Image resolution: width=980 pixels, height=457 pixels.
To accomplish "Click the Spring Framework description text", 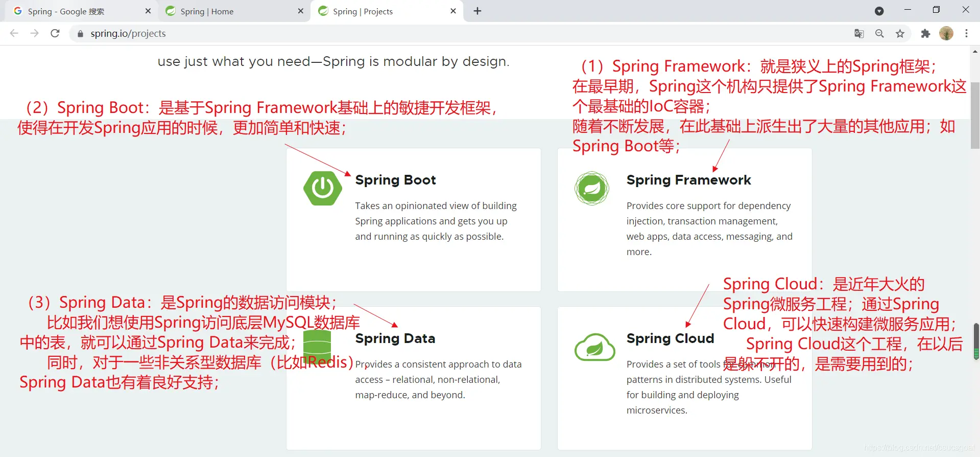I will point(710,228).
